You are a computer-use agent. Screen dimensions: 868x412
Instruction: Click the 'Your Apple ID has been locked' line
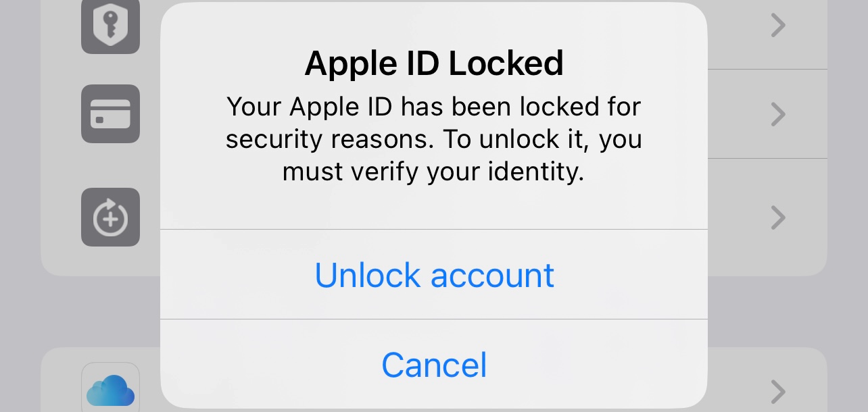click(434, 107)
